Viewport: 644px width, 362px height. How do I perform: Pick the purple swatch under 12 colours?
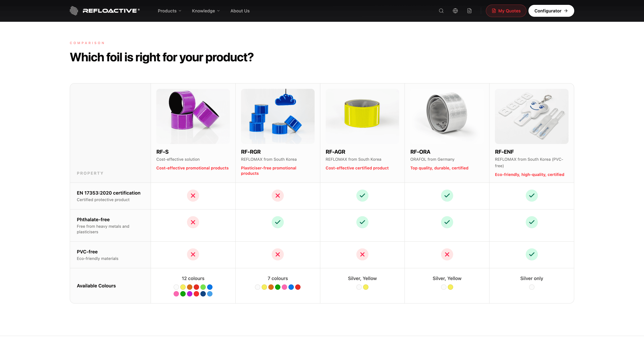pos(190,294)
